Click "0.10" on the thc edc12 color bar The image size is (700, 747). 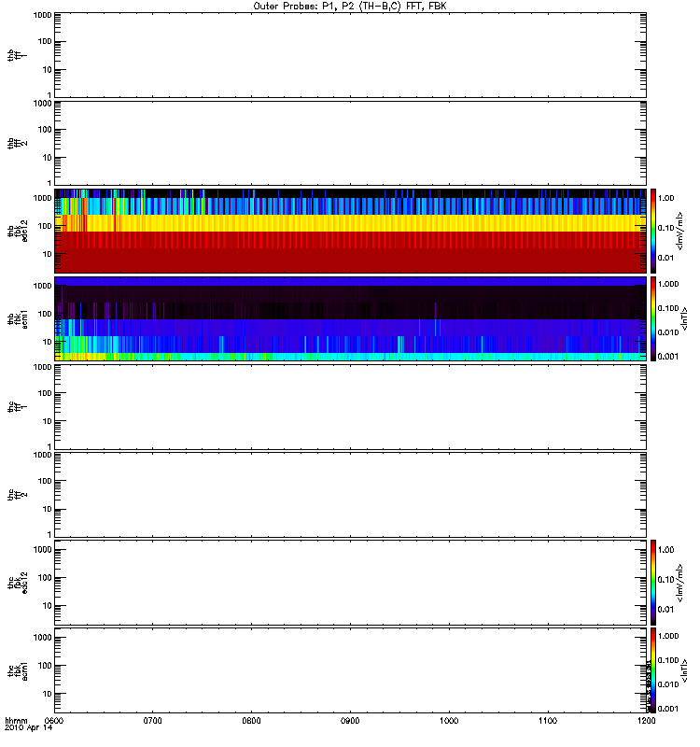[665, 579]
